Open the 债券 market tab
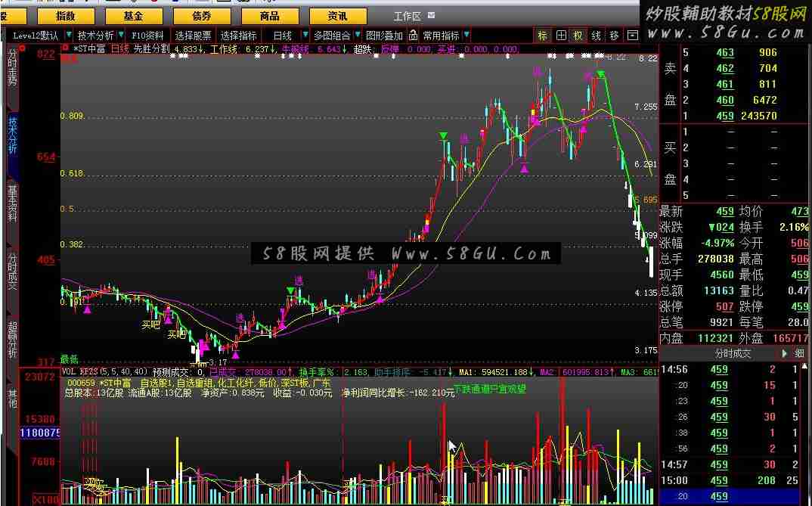Image resolution: width=812 pixels, height=506 pixels. pyautogui.click(x=201, y=16)
